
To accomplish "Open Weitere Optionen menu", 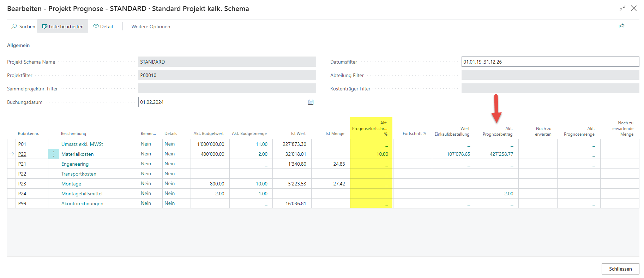I will pos(151,26).
